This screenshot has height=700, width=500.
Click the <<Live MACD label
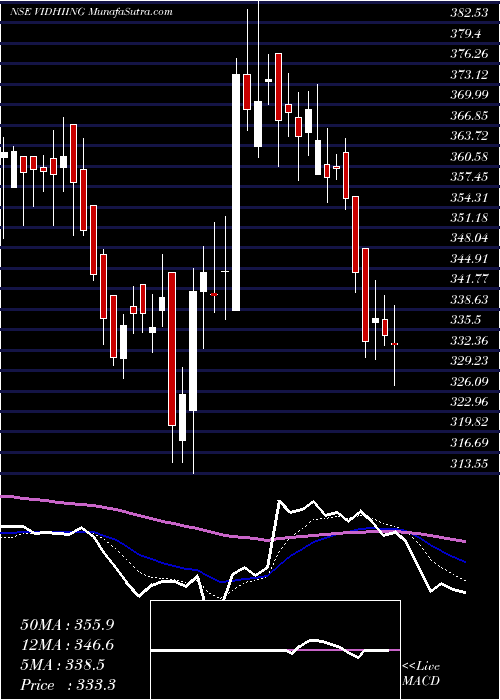pyautogui.click(x=421, y=674)
